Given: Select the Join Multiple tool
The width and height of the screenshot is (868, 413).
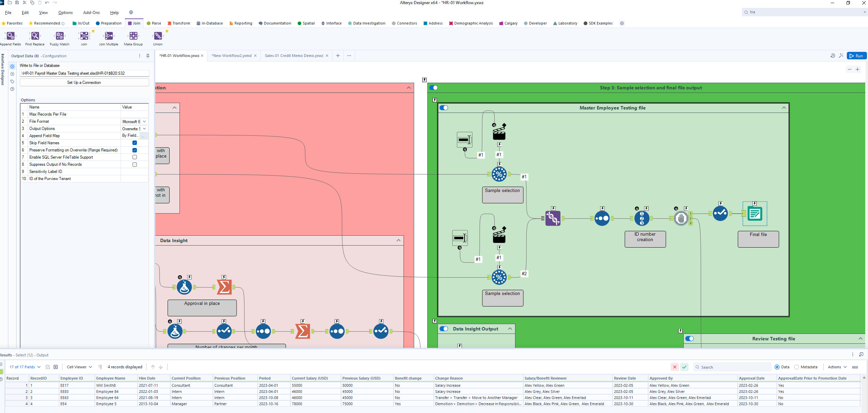Looking at the screenshot, I should [108, 35].
